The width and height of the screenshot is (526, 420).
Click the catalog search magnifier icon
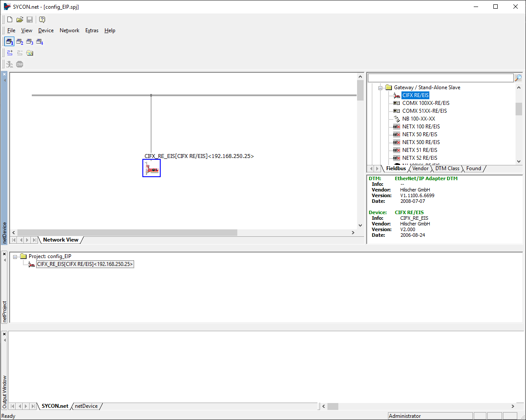pyautogui.click(x=518, y=78)
